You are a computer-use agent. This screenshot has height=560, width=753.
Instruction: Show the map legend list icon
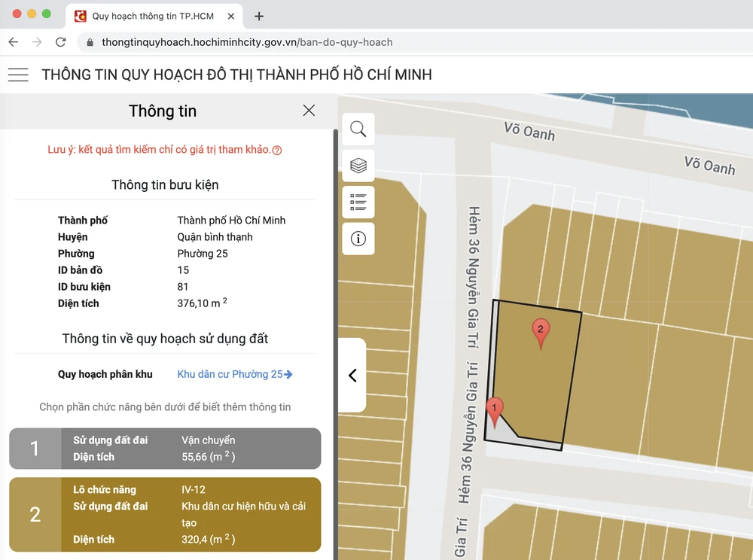358,202
